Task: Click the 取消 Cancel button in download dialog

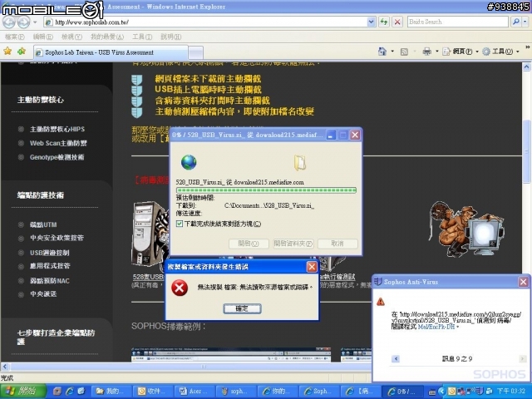Action: pyautogui.click(x=337, y=244)
